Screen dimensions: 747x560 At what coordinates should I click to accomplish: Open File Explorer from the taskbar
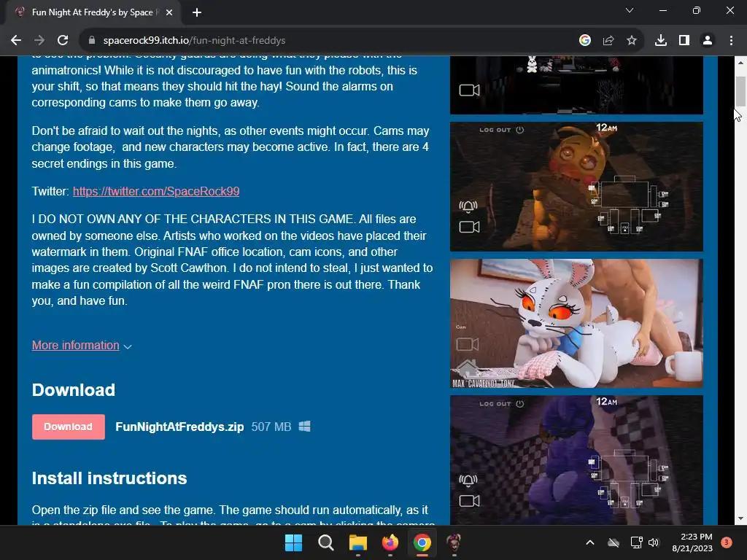357,542
